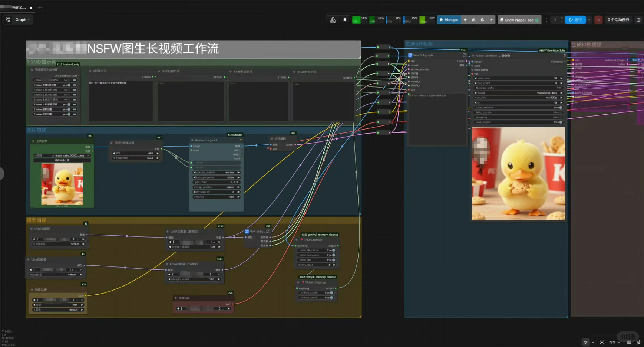This screenshot has width=644, height=347.
Task: Open format dropdown video/h264-mp4
Action: point(518,93)
